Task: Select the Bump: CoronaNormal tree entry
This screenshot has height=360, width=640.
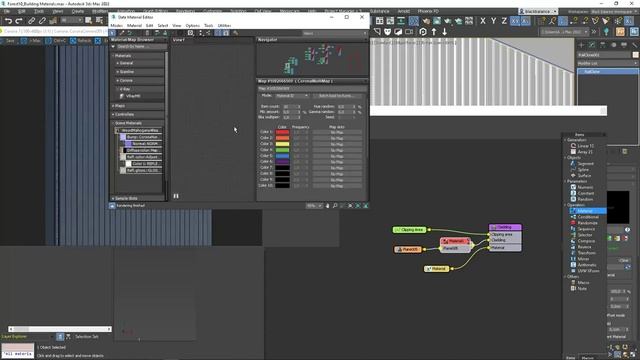Action: click(141, 137)
